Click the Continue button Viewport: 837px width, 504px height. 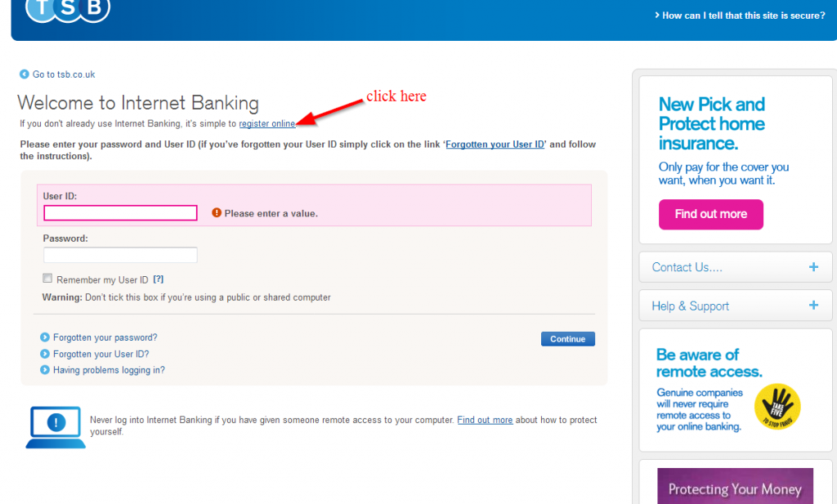tap(567, 338)
